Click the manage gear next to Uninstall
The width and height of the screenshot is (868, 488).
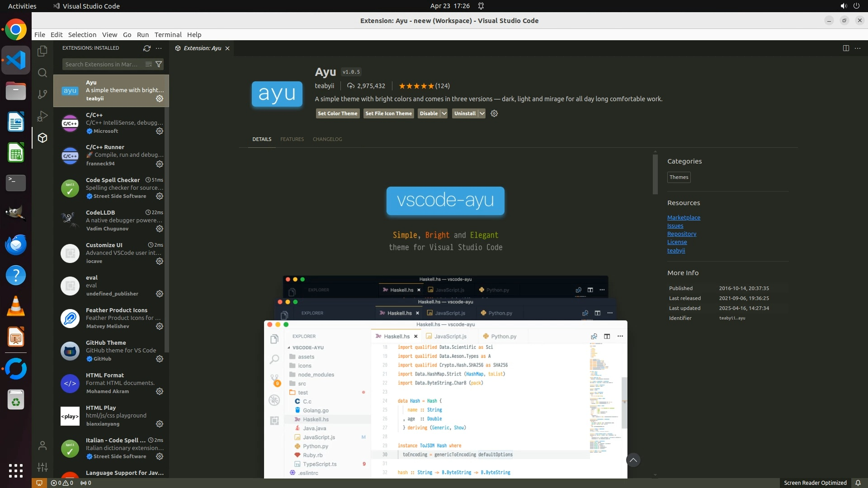494,113
